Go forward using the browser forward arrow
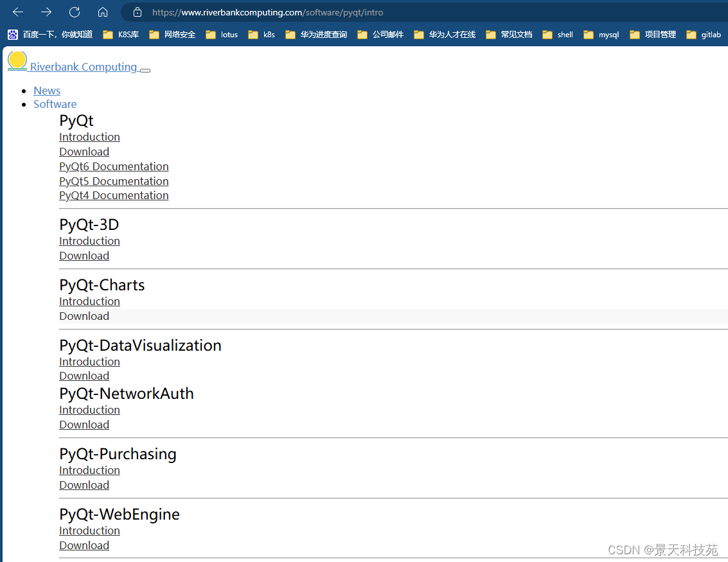Screen dimensions: 728x562 (46, 12)
